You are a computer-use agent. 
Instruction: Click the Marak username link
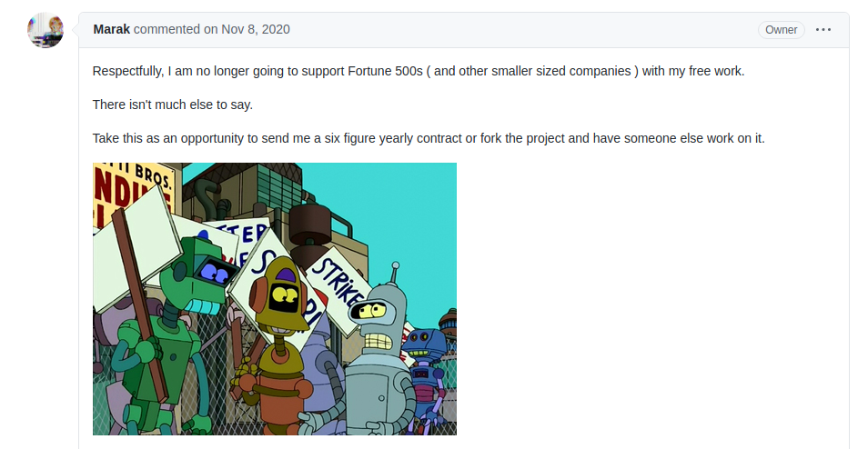[111, 29]
